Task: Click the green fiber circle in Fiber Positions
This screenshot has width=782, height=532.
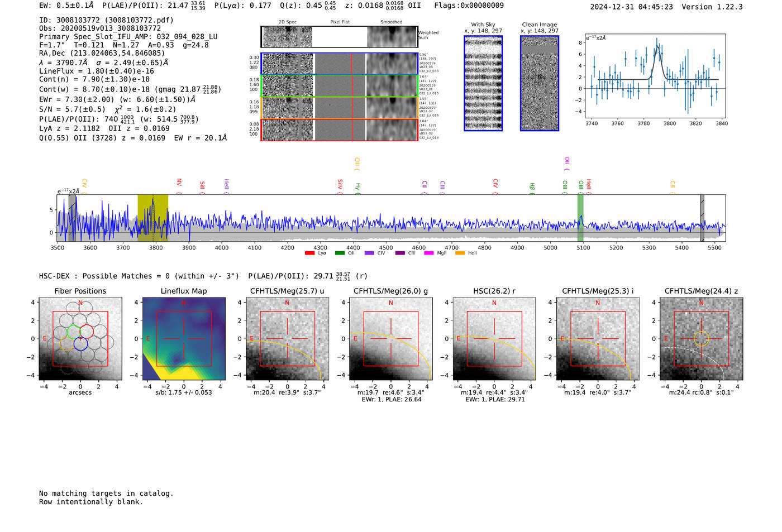Action: [x=74, y=332]
